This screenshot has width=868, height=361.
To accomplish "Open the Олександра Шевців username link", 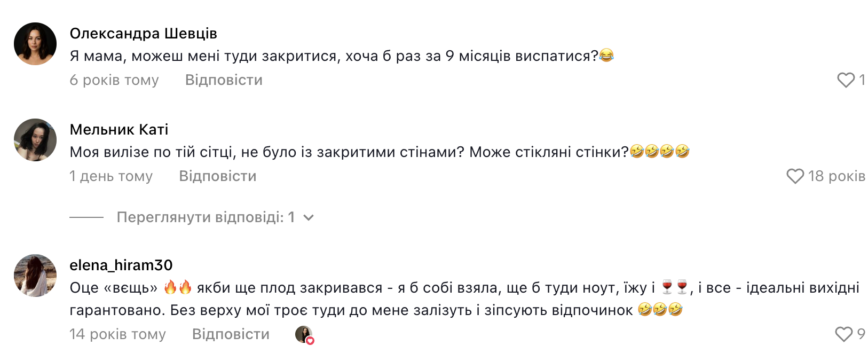I will [x=143, y=34].
